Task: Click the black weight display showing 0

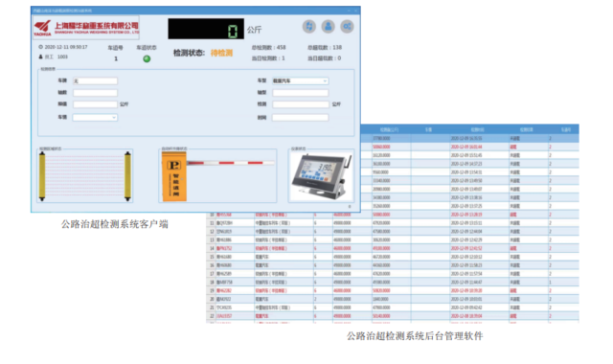Action: (x=206, y=29)
